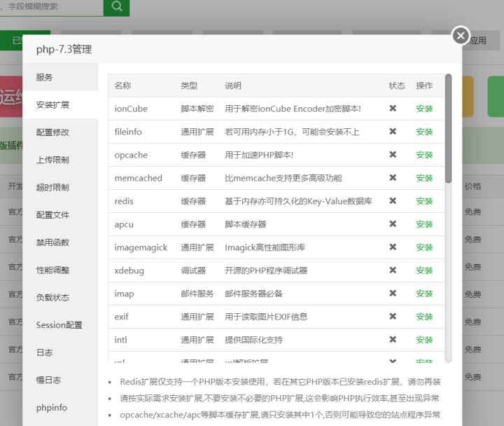Click the 操作 column header
This screenshot has width=504, height=426.
click(x=424, y=85)
